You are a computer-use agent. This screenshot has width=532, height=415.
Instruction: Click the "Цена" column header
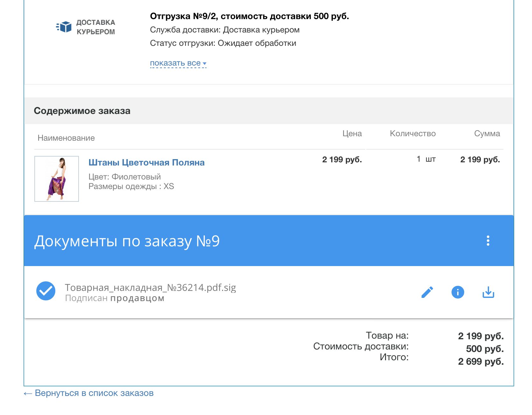(352, 134)
